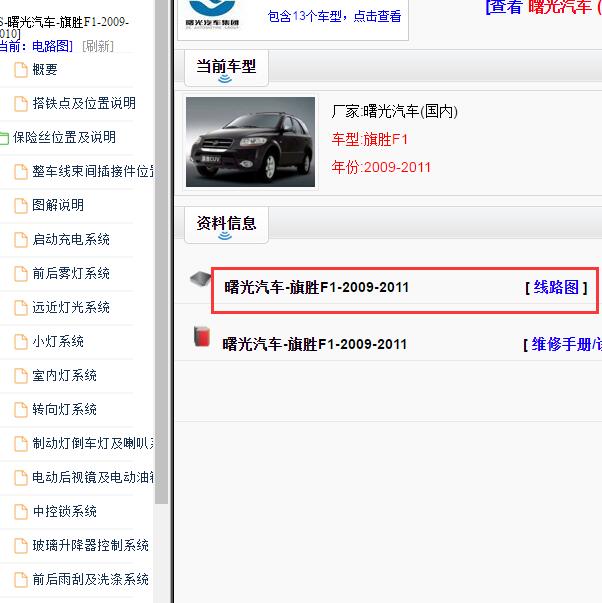Click the green folder icon beside 保险丝位置及说明
The height and width of the screenshot is (603, 602).
point(4,138)
